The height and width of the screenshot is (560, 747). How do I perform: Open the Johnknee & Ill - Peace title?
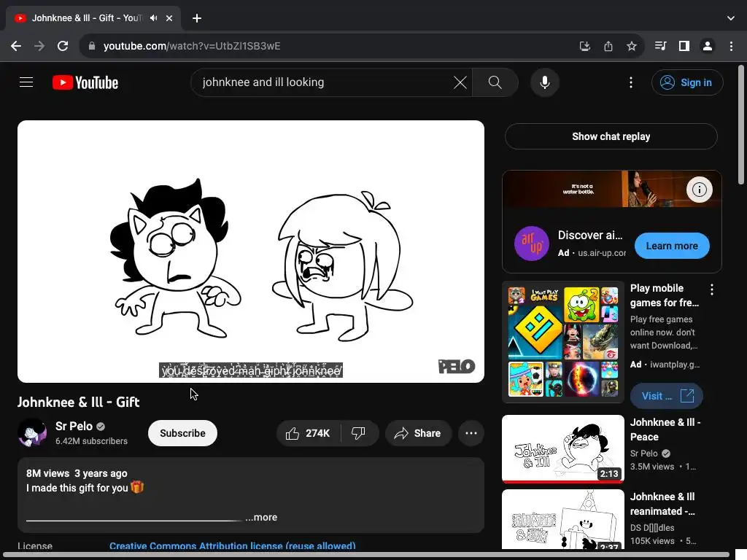pyautogui.click(x=665, y=429)
